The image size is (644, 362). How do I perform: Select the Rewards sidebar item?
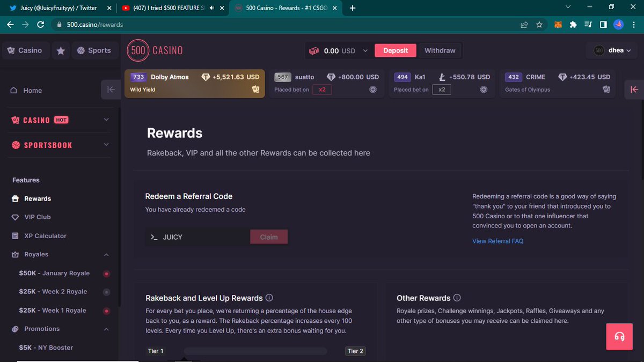pos(38,198)
